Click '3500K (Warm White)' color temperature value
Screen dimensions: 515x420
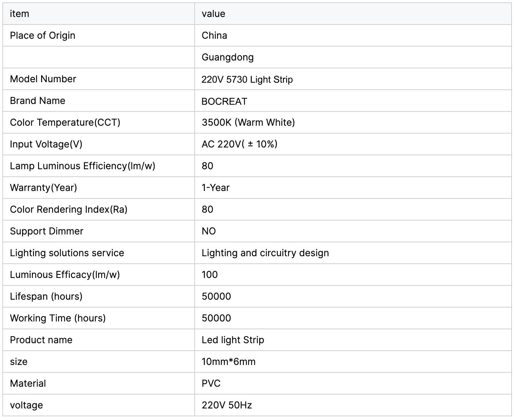coord(248,123)
